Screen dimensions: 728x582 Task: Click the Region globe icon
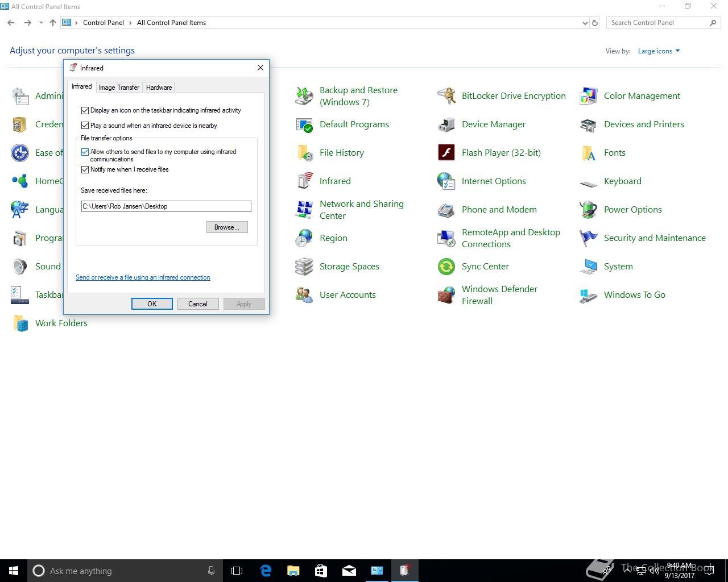(304, 238)
